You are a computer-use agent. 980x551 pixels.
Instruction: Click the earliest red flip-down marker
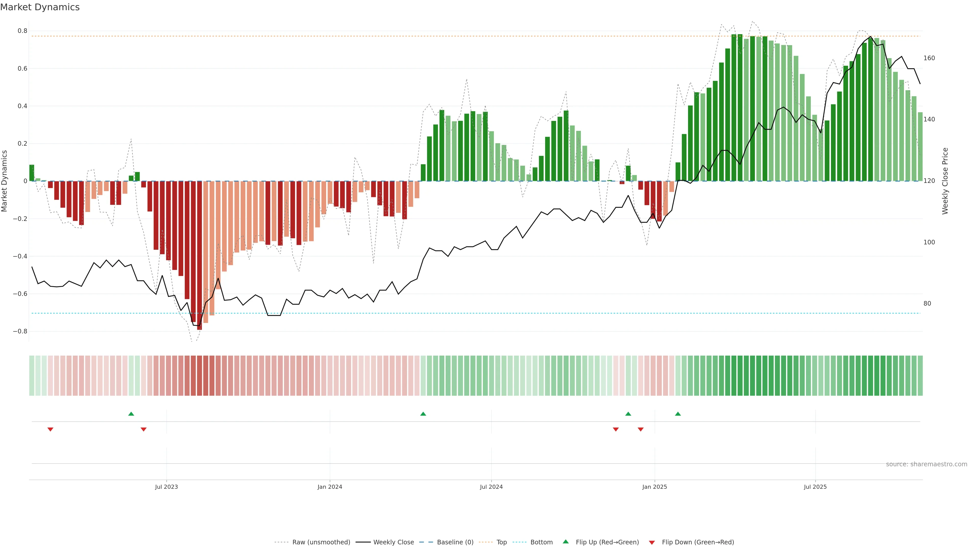[x=50, y=429]
